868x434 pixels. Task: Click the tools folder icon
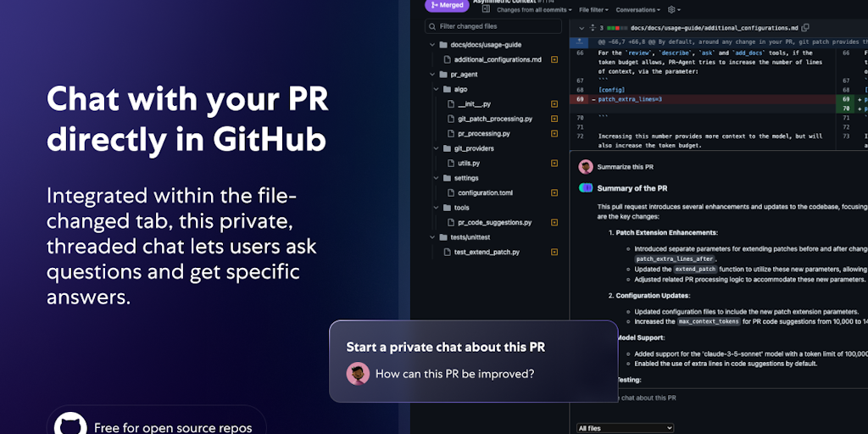448,208
